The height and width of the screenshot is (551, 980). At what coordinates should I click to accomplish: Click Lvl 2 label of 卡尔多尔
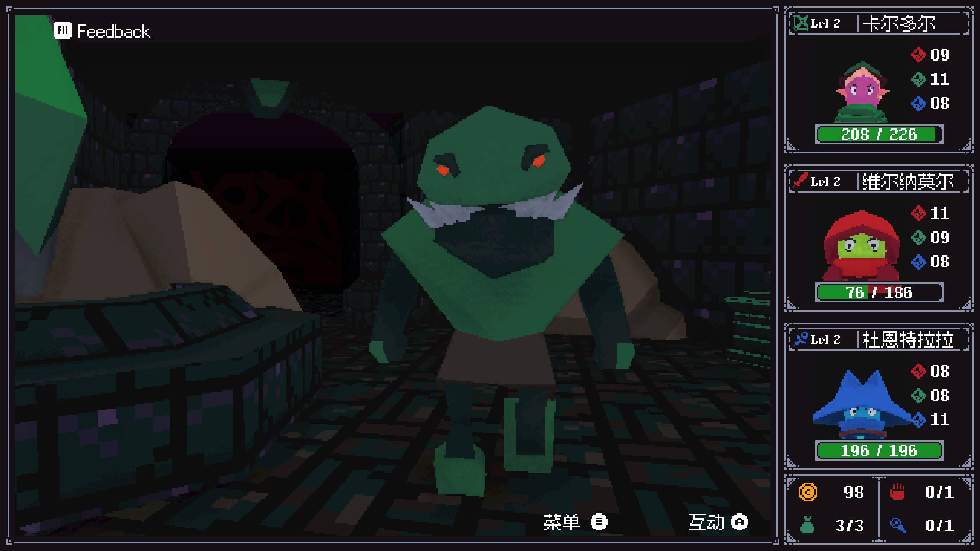tap(825, 24)
